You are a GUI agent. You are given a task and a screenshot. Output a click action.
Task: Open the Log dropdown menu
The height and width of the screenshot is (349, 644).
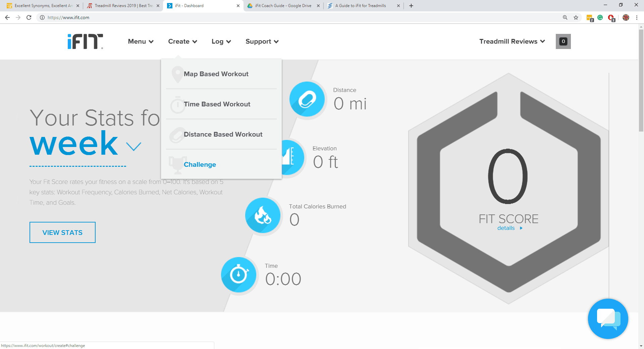(221, 41)
